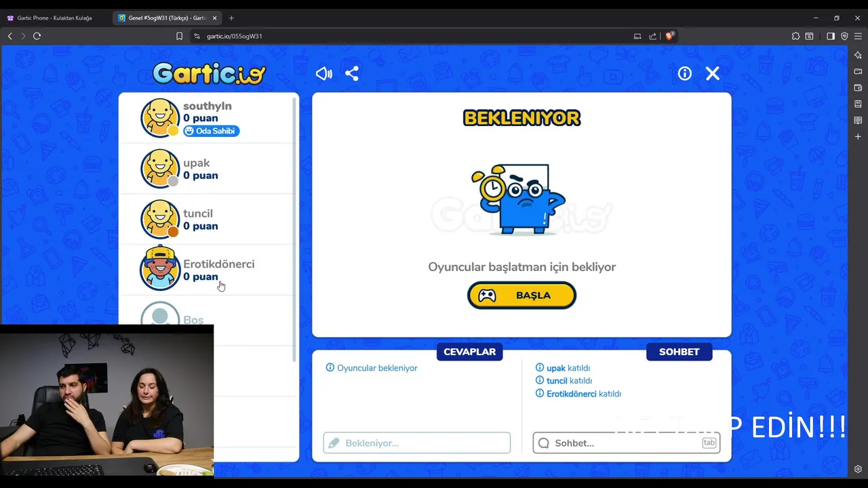
Task: Click the BEKLENIYOR heading text
Action: [521, 118]
